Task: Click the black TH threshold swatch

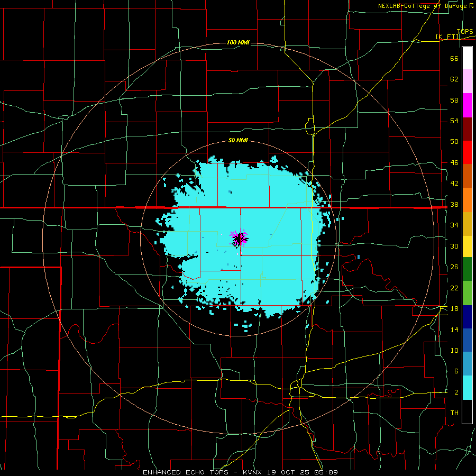Action: (x=467, y=411)
